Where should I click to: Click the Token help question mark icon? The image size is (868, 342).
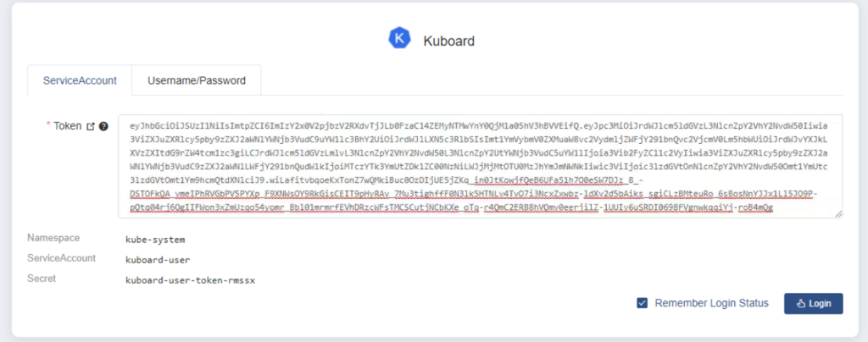[103, 126]
